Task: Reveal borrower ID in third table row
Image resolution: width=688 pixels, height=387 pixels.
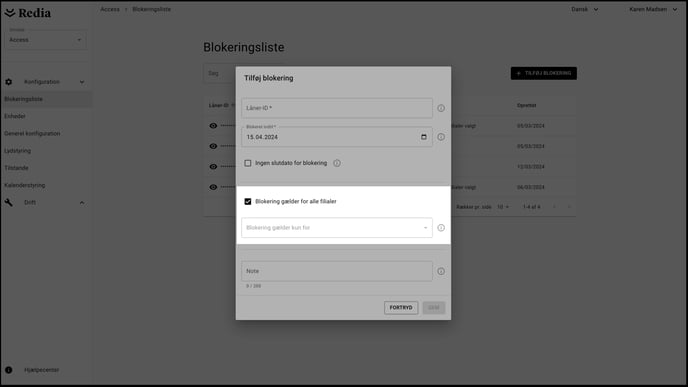Action: [x=213, y=167]
